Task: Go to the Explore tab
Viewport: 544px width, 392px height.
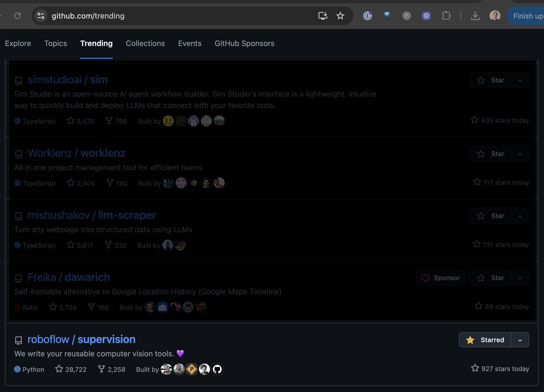Action: coord(18,44)
